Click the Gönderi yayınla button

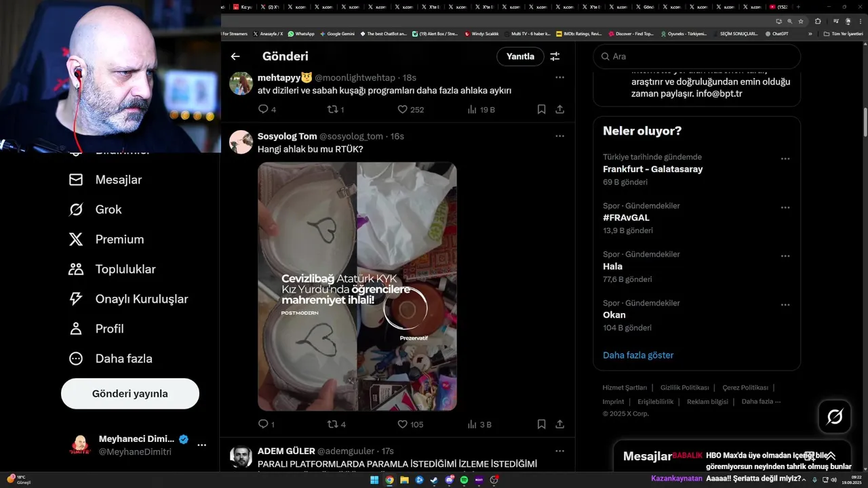(130, 394)
